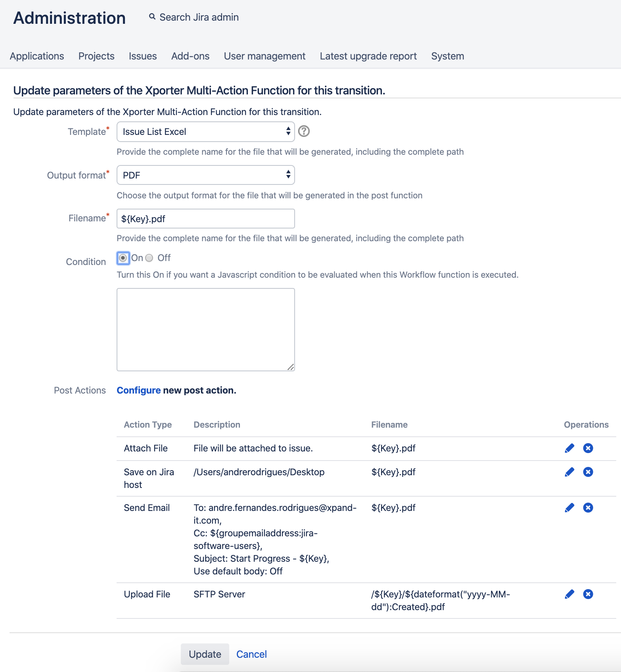Edit the Attach File post action
This screenshot has height=672, width=621.
click(x=569, y=448)
